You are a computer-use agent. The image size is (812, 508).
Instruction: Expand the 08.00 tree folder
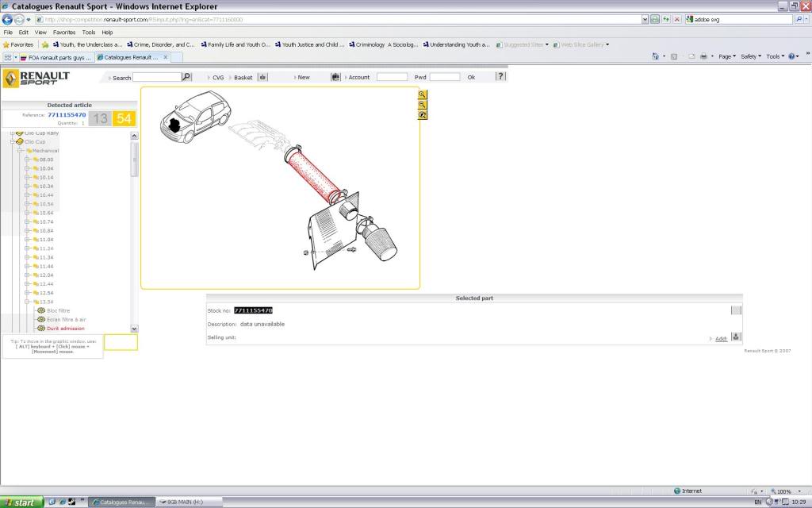27,160
